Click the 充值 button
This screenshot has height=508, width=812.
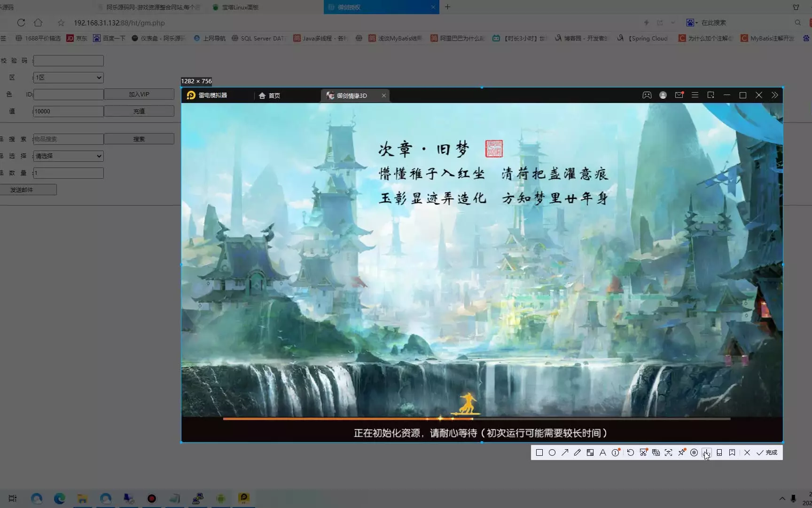pyautogui.click(x=139, y=111)
